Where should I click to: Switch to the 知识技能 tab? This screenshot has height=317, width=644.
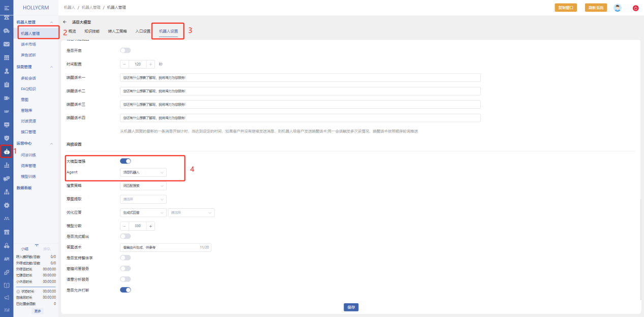coord(92,31)
